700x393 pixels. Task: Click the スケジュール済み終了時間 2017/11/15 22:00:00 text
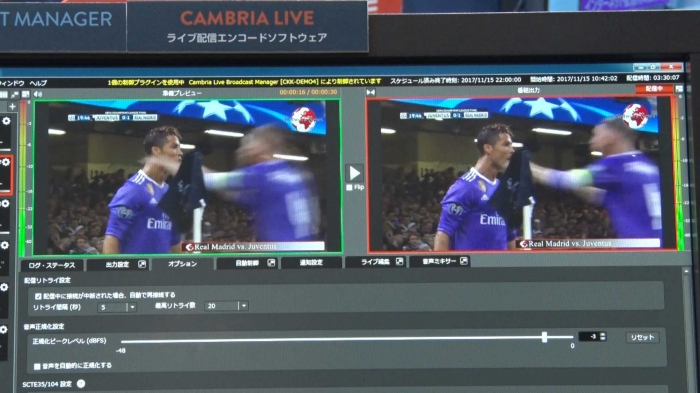pyautogui.click(x=456, y=80)
